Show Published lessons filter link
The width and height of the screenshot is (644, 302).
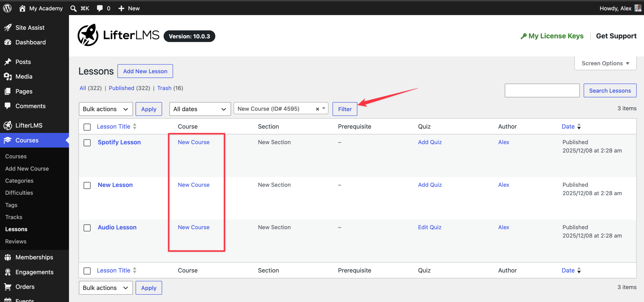121,88
